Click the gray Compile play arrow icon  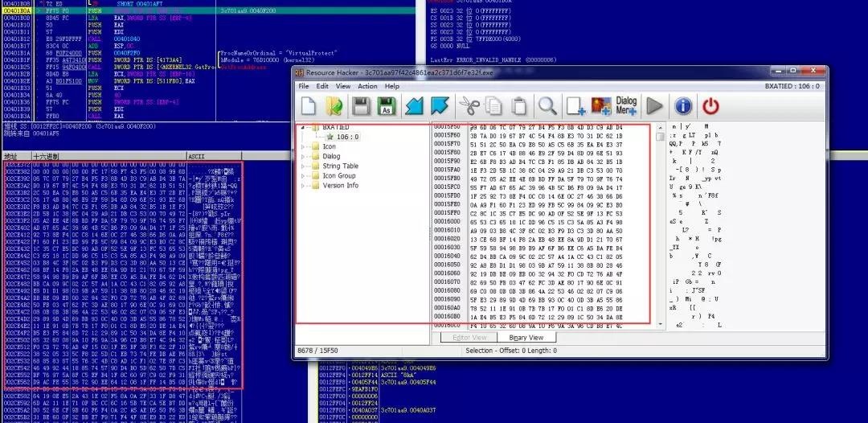click(x=654, y=105)
